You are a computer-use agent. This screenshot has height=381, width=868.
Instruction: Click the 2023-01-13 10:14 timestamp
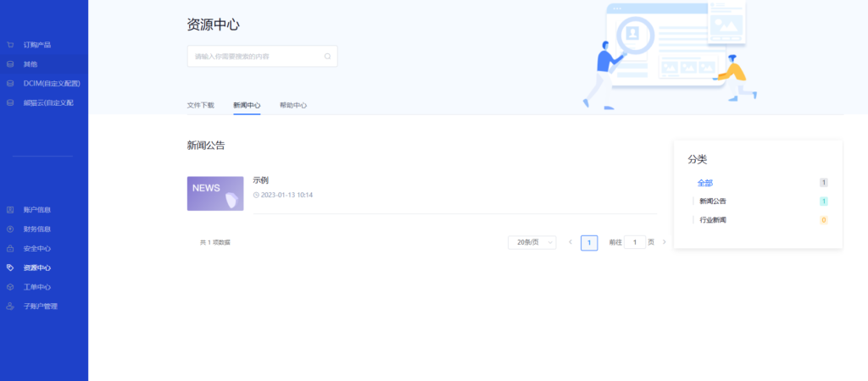click(x=287, y=196)
